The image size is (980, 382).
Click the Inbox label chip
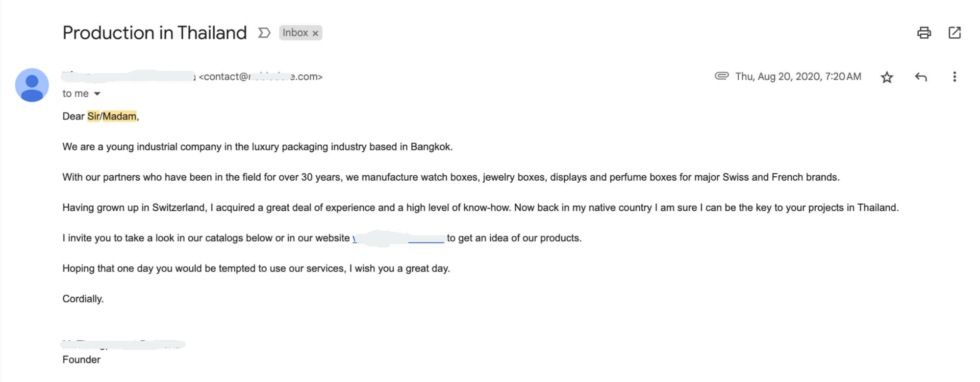297,33
